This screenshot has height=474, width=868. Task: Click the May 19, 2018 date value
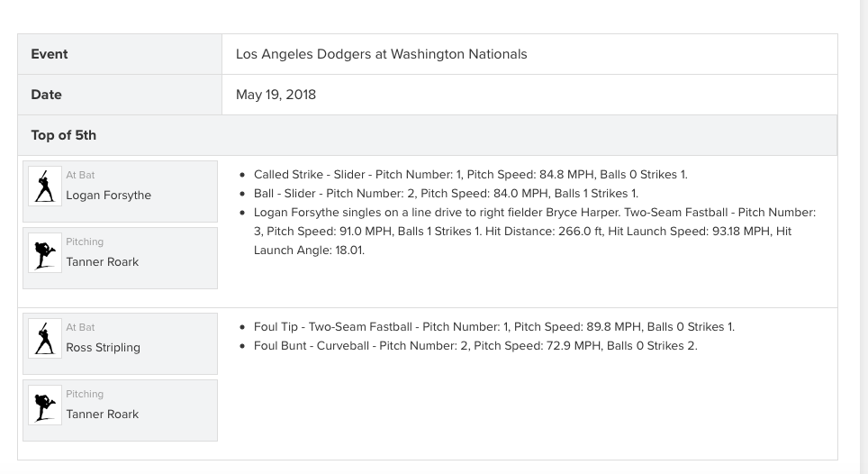coord(276,95)
